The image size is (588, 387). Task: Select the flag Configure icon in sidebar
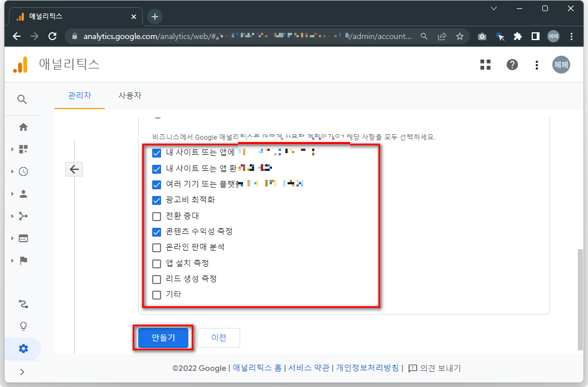click(23, 260)
